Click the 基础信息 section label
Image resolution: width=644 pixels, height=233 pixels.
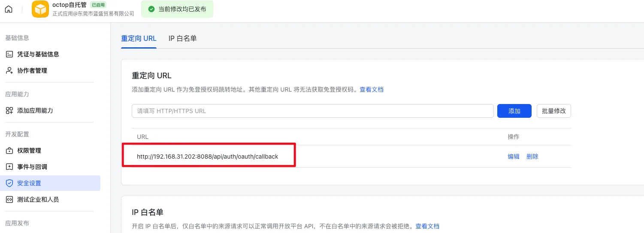tap(17, 38)
